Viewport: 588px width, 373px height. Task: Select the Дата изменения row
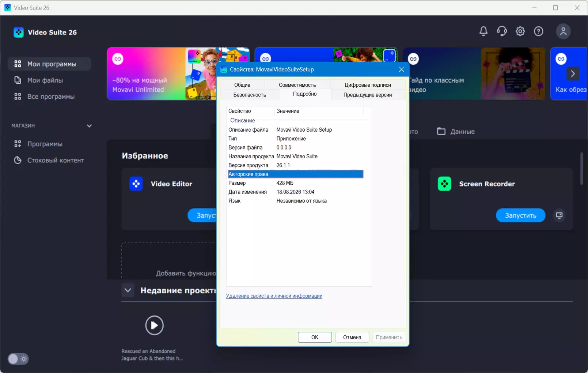(295, 192)
